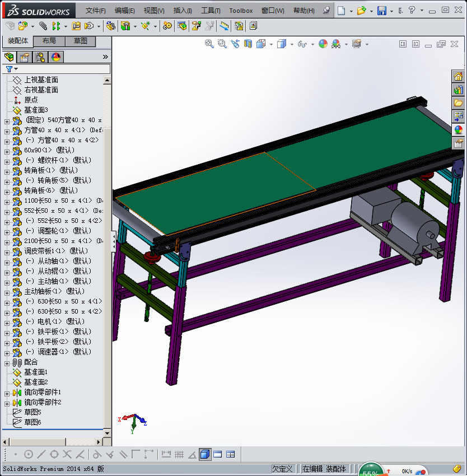
Task: Click the Edit Appearance color ball icon
Action: tap(323, 44)
